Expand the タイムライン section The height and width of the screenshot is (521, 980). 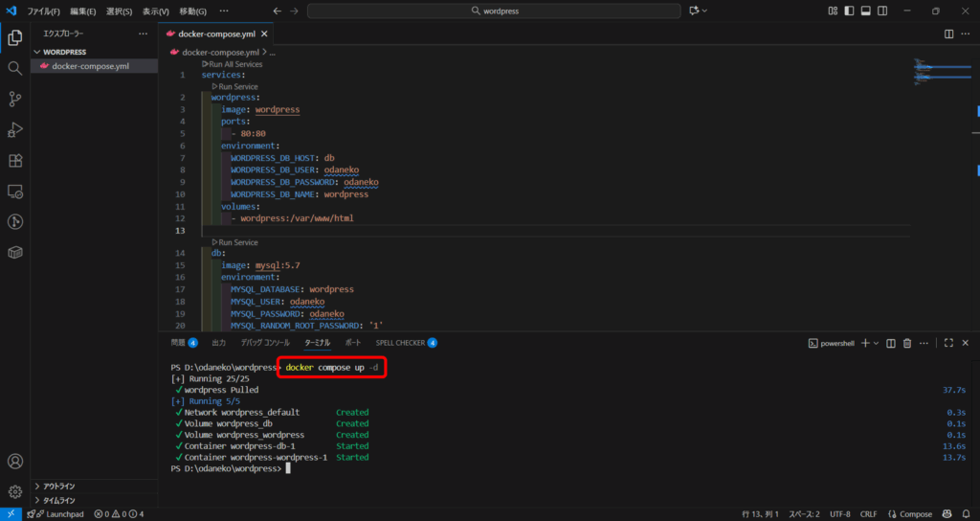tap(59, 500)
